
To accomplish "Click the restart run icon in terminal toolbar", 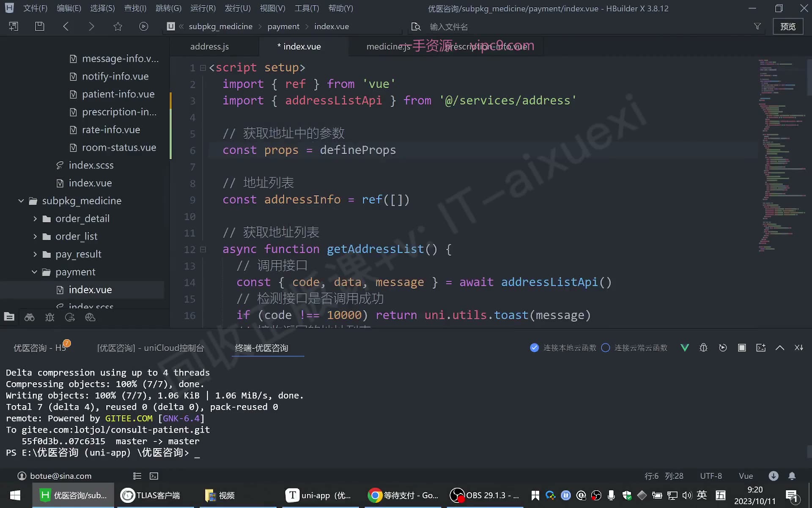I will pyautogui.click(x=723, y=348).
